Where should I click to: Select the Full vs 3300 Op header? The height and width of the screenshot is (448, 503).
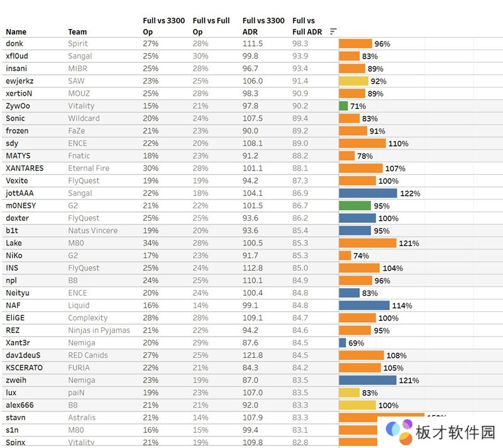click(163, 26)
